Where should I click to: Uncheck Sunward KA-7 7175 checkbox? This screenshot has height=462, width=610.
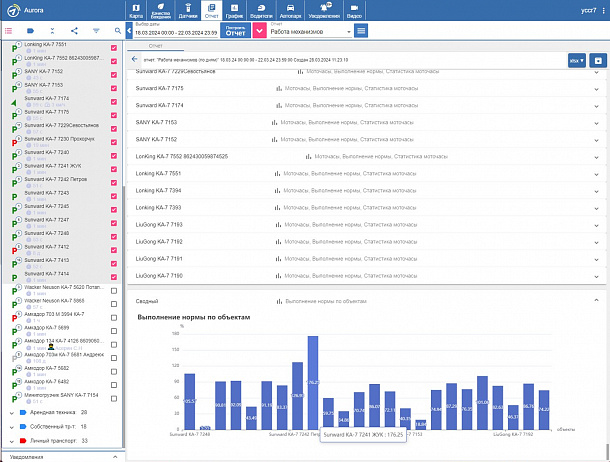(x=114, y=115)
